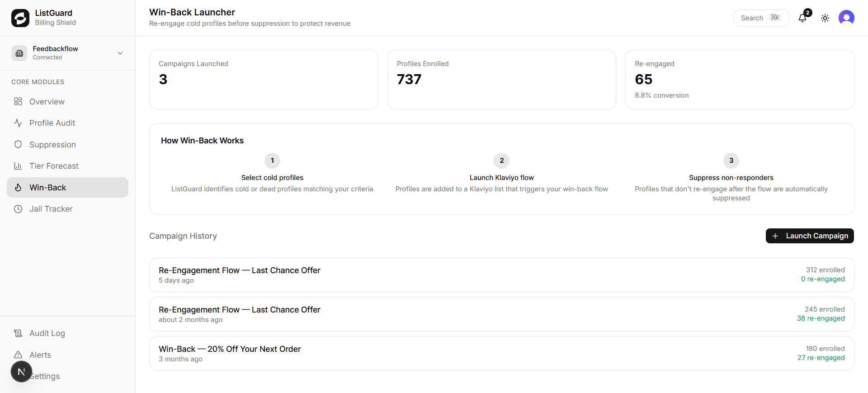This screenshot has height=393, width=868.
Task: Click the Profile Audit pulse icon
Action: [18, 123]
